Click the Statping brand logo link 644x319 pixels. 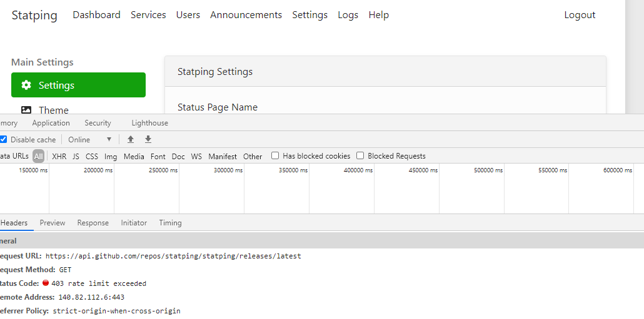34,16
